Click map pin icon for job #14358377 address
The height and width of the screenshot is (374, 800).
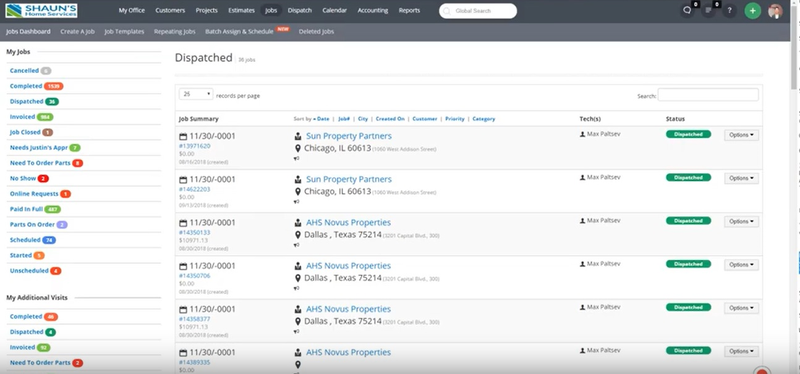pyautogui.click(x=298, y=322)
